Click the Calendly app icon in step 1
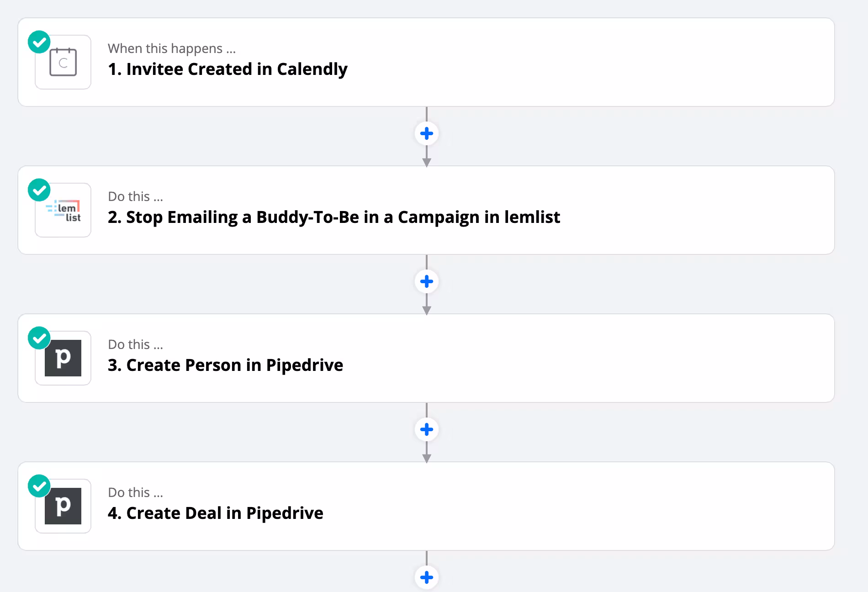The height and width of the screenshot is (592, 868). 63,62
